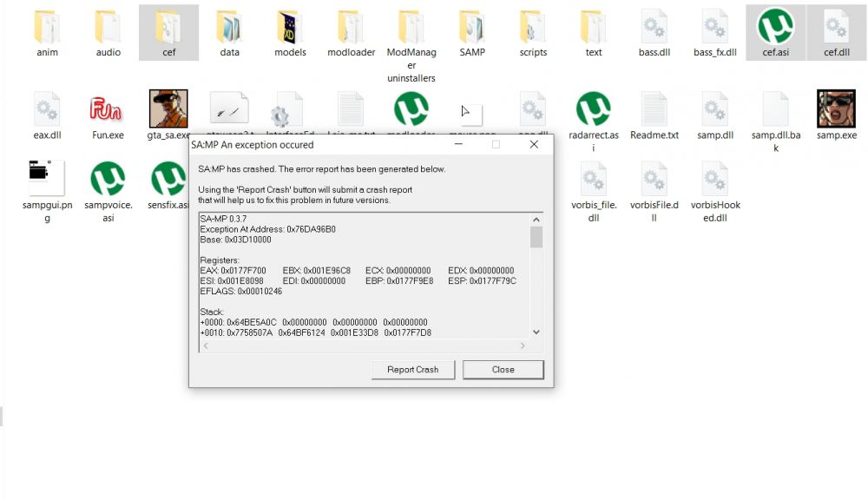868x500 pixels.
Task: Open the scripts folder
Action: coord(533,32)
